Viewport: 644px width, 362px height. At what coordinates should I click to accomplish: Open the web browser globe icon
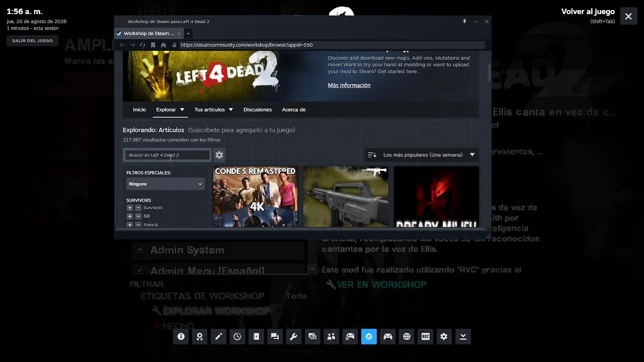tap(407, 337)
